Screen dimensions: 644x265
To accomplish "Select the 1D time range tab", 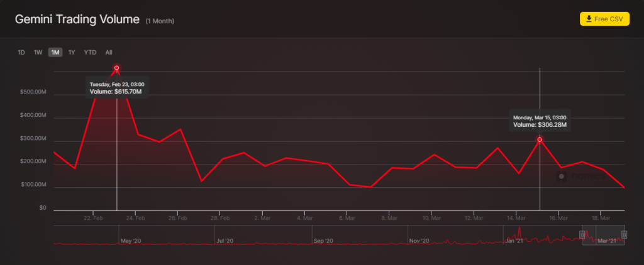I will click(21, 53).
